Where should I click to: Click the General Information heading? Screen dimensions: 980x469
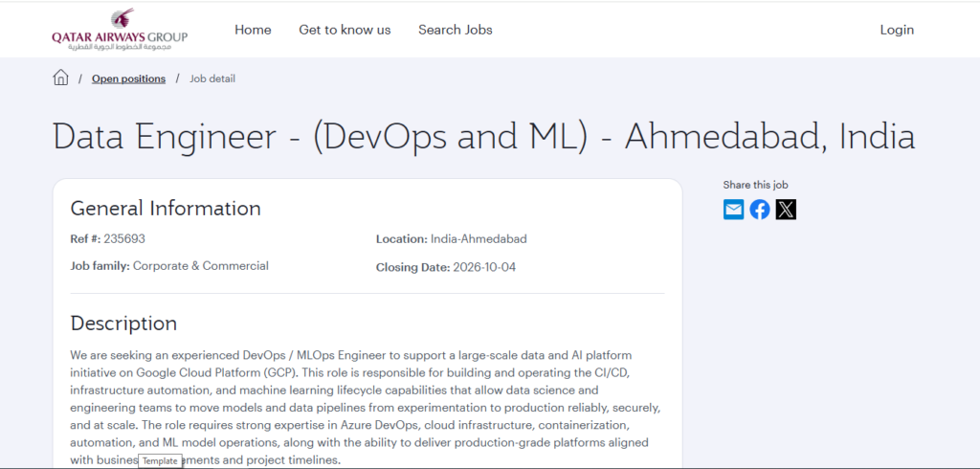coord(166,209)
